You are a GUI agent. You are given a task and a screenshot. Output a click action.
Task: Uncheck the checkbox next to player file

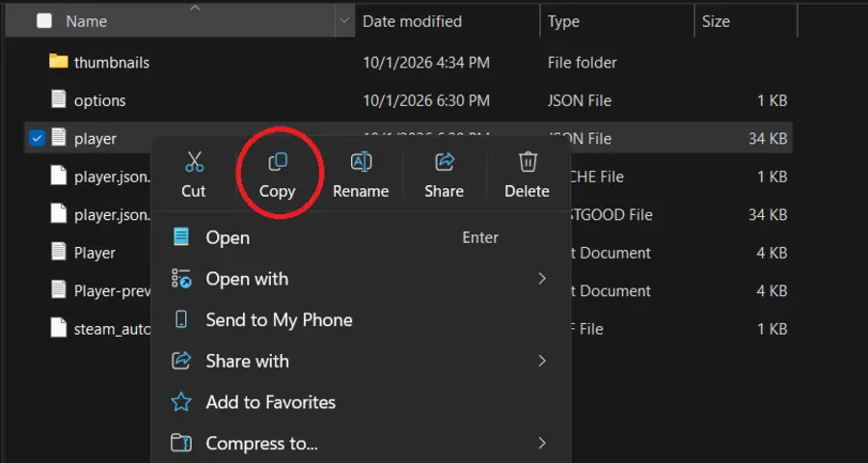click(x=37, y=138)
